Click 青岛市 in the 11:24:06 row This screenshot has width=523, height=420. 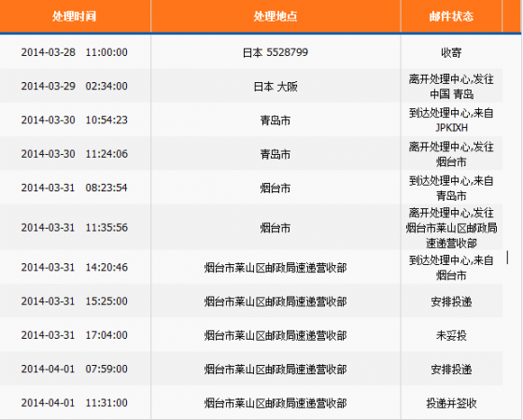click(276, 154)
